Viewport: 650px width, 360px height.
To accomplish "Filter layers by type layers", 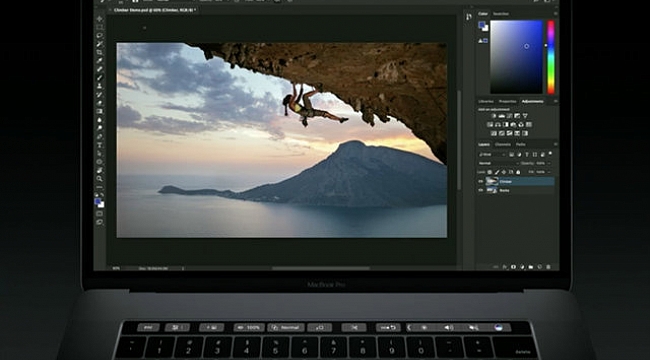I will click(527, 154).
